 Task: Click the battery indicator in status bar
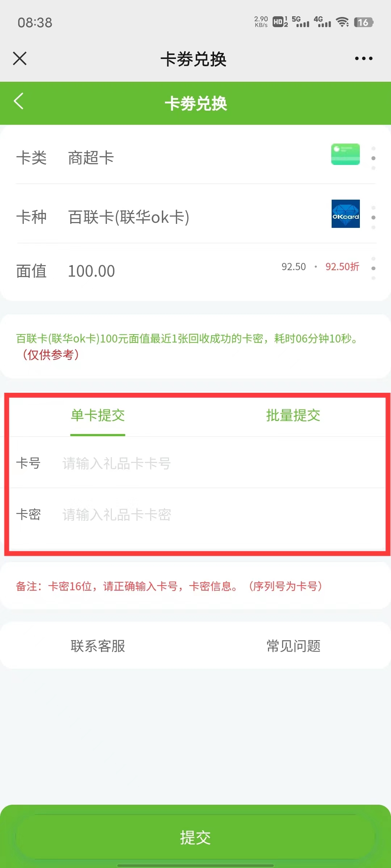363,22
